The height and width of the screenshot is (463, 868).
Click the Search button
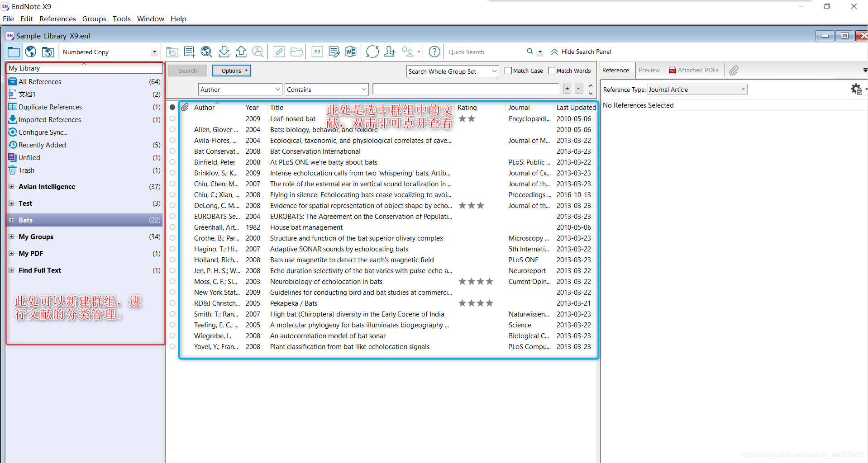pos(187,71)
